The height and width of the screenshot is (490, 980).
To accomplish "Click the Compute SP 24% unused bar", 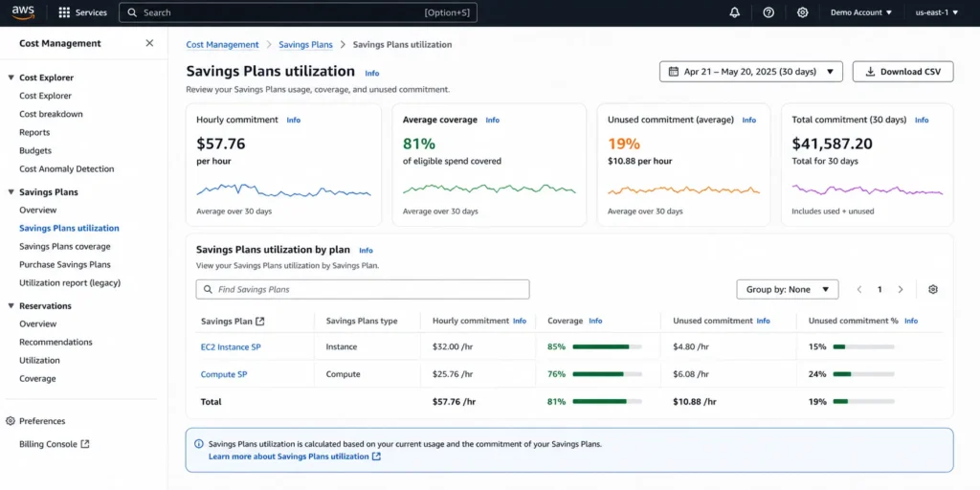I will click(x=864, y=374).
